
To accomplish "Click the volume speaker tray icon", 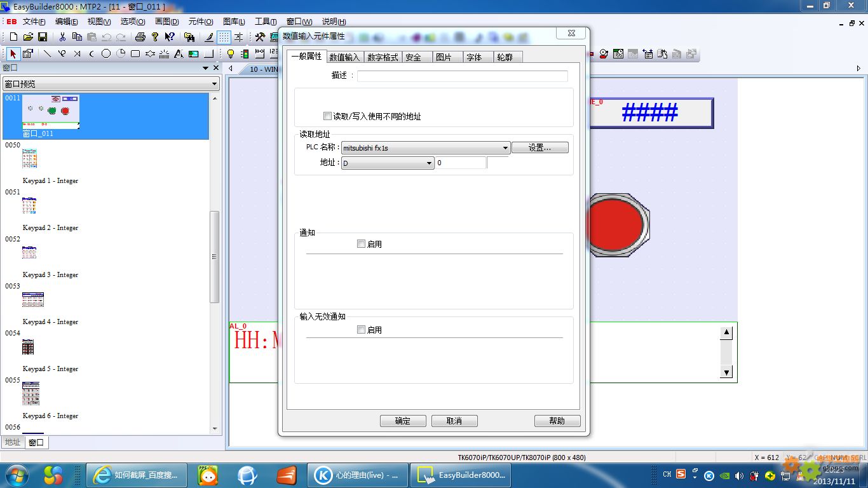I will 739,475.
